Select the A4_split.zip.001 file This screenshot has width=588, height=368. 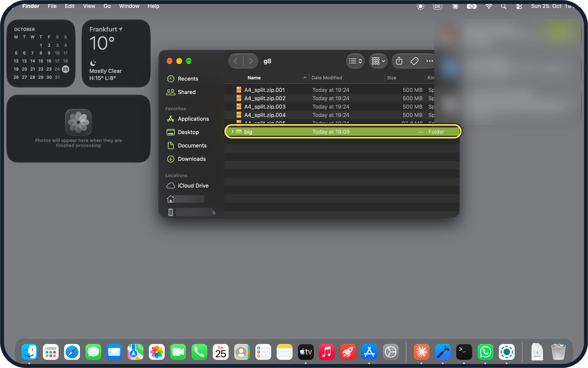pos(329,90)
